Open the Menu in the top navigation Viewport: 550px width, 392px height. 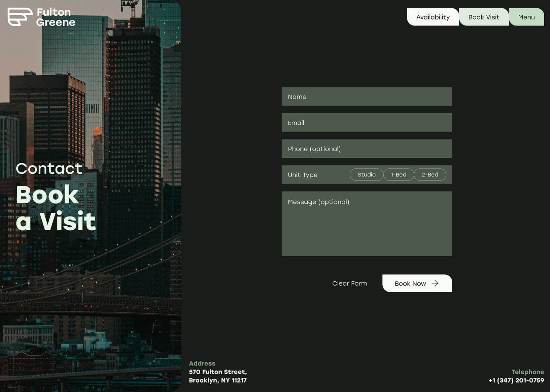526,17
